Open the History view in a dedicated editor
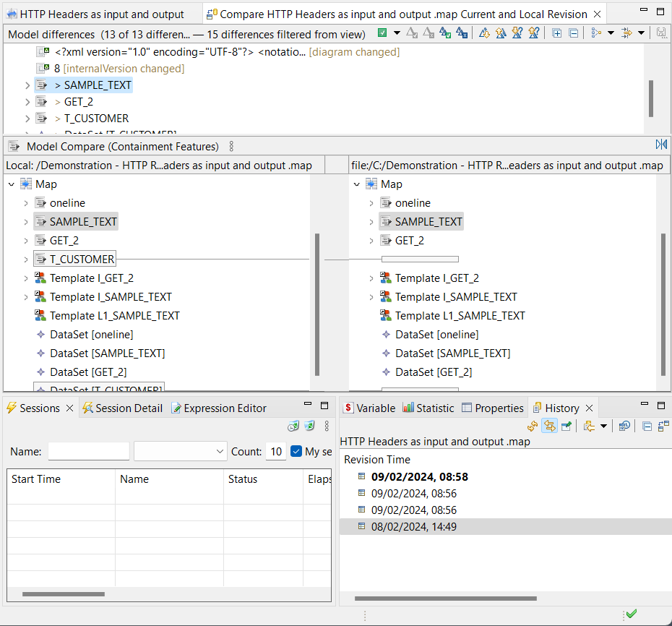This screenshot has width=672, height=626. click(664, 426)
